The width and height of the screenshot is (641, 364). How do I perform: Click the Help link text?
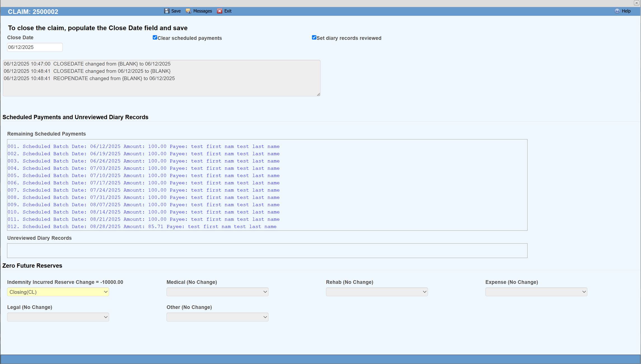[x=626, y=11]
